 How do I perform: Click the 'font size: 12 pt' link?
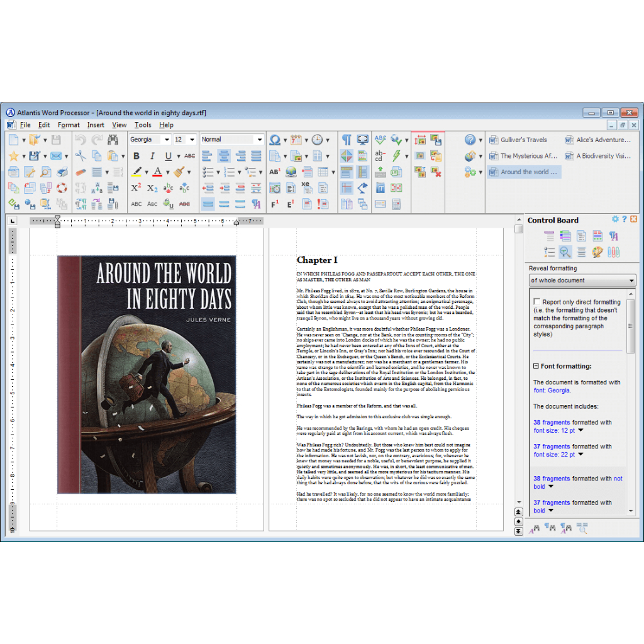coord(554,430)
